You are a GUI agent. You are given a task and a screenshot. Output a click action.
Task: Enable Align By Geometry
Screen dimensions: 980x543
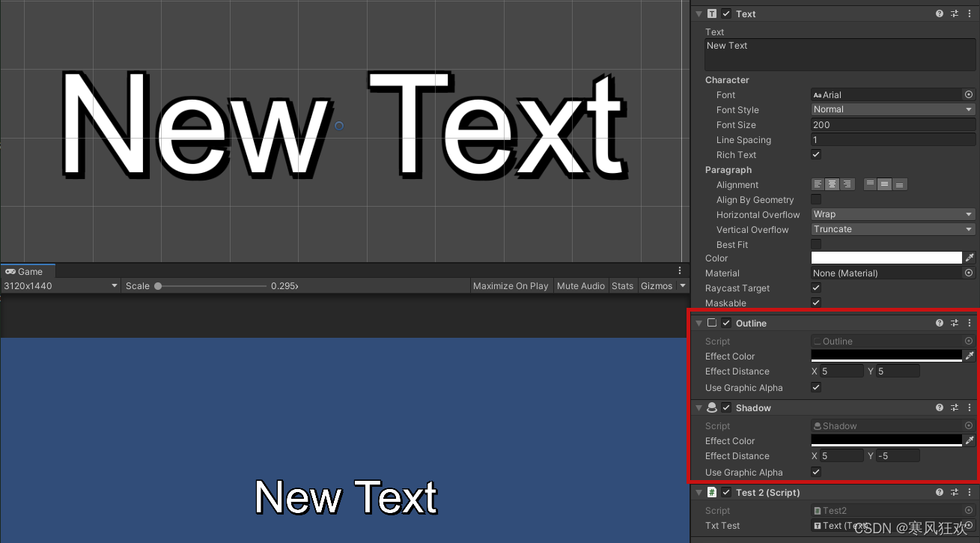tap(816, 199)
